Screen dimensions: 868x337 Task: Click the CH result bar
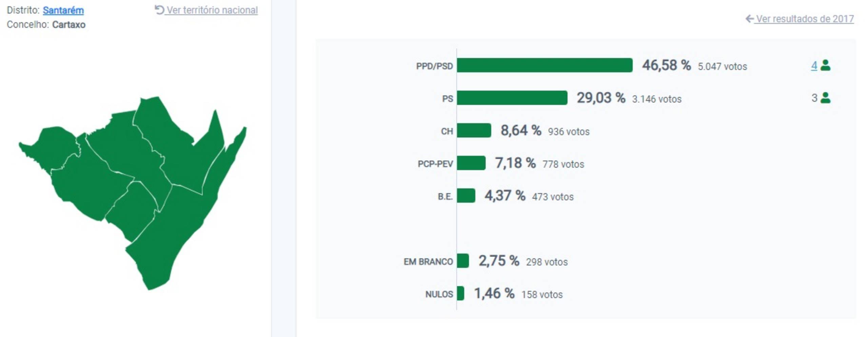(474, 131)
